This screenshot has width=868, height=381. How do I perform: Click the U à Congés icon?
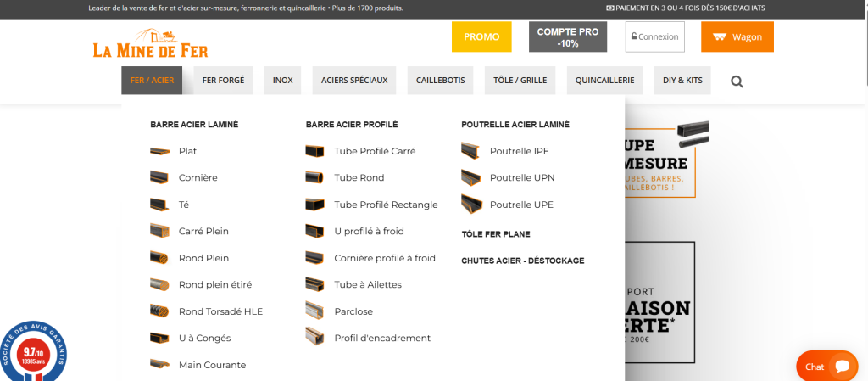point(159,338)
